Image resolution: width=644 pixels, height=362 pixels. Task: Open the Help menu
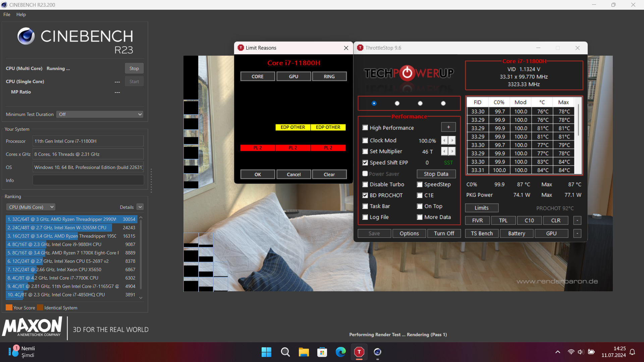21,14
